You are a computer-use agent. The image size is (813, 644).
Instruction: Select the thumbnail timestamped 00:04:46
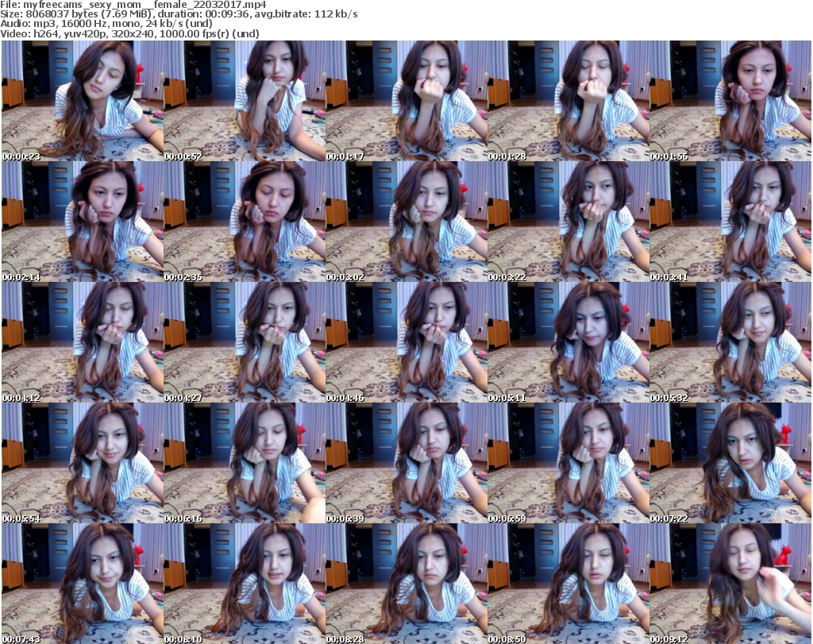pos(406,342)
